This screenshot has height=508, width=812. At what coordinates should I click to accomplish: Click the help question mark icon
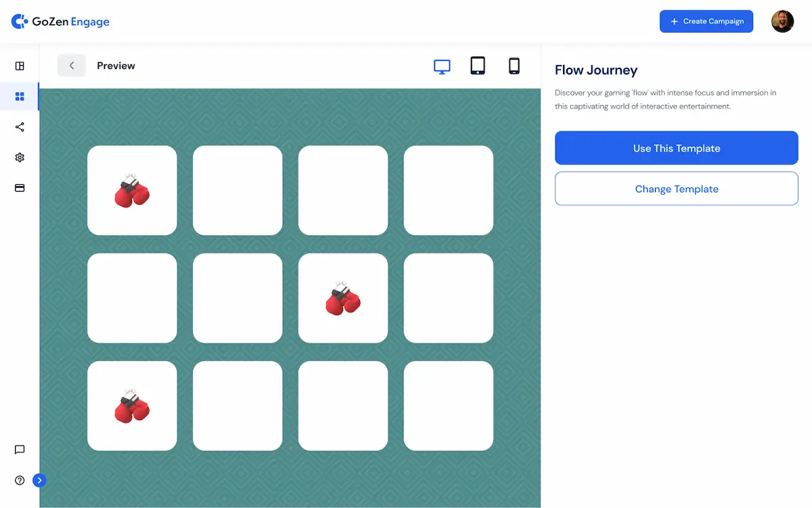pos(19,480)
